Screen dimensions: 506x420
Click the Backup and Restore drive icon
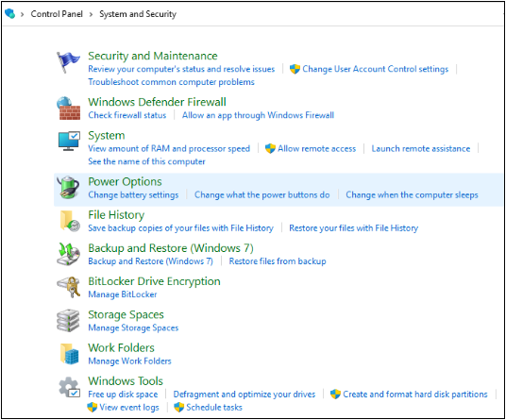[x=68, y=255]
